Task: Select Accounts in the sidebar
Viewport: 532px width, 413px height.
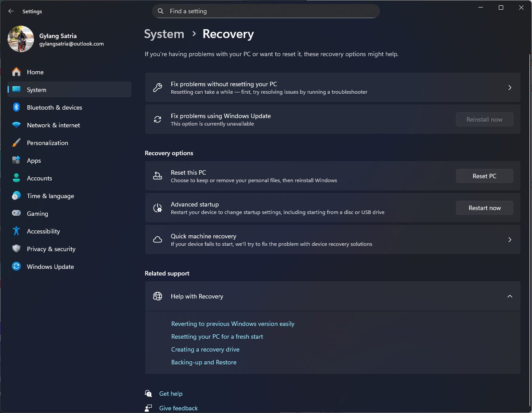Action: 39,178
